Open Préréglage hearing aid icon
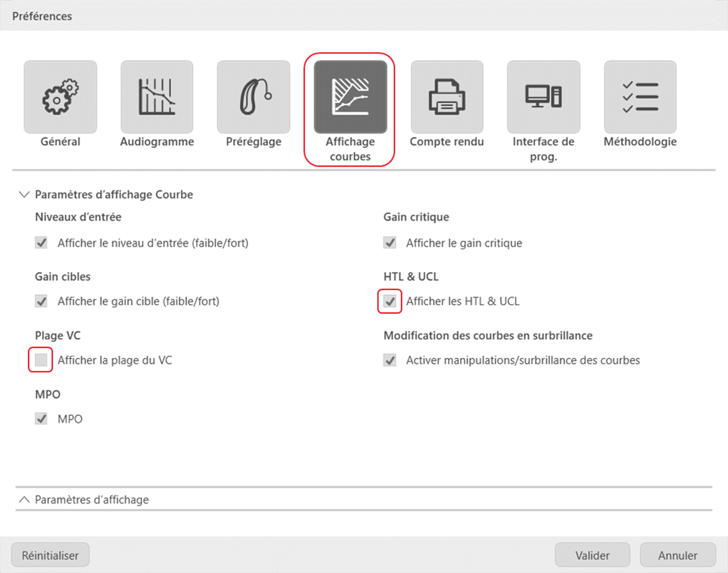The height and width of the screenshot is (573, 728). (253, 97)
